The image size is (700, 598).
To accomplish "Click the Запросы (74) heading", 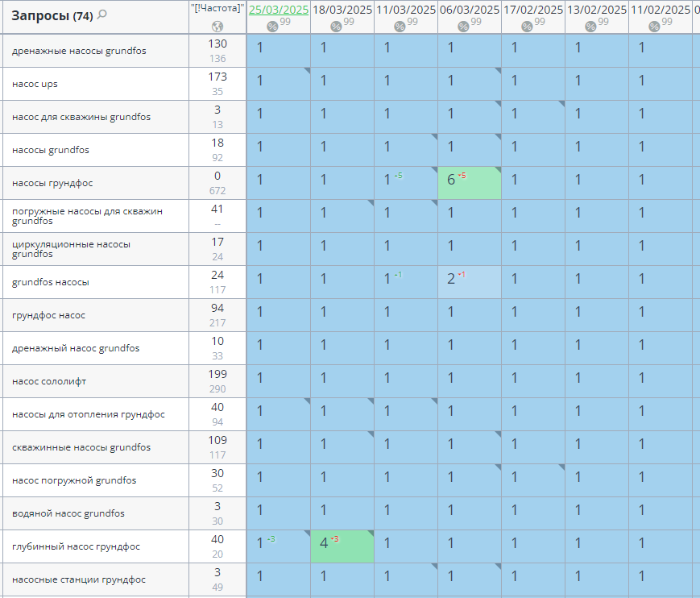I will coord(52,15).
